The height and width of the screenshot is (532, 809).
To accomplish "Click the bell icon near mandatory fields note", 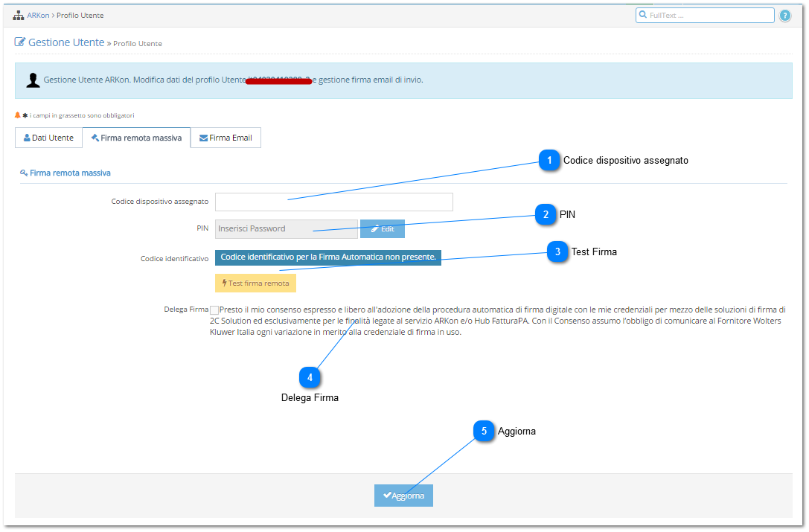I will pos(18,115).
